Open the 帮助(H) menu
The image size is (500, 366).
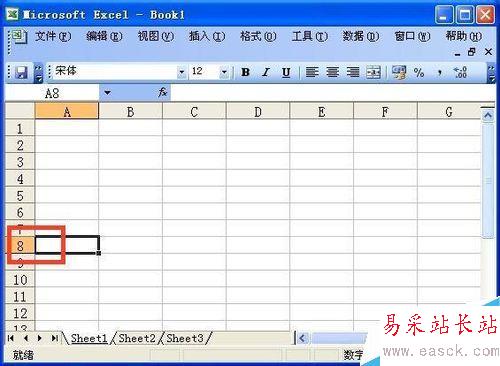[464, 36]
